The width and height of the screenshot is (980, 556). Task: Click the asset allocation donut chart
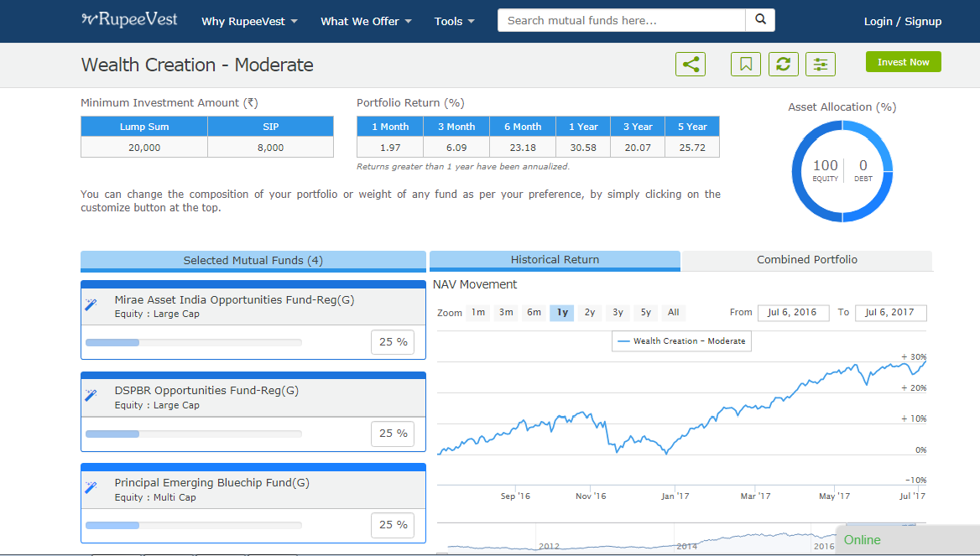coord(842,171)
